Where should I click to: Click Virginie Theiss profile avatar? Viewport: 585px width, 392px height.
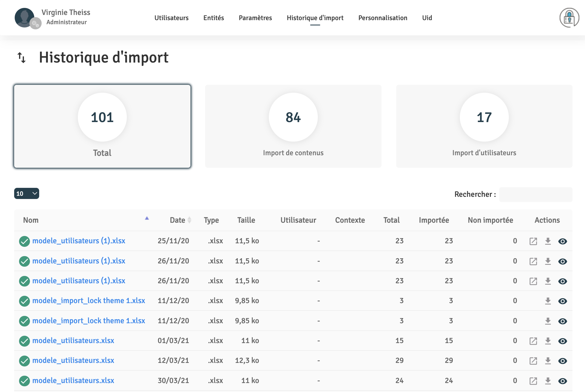click(x=25, y=18)
